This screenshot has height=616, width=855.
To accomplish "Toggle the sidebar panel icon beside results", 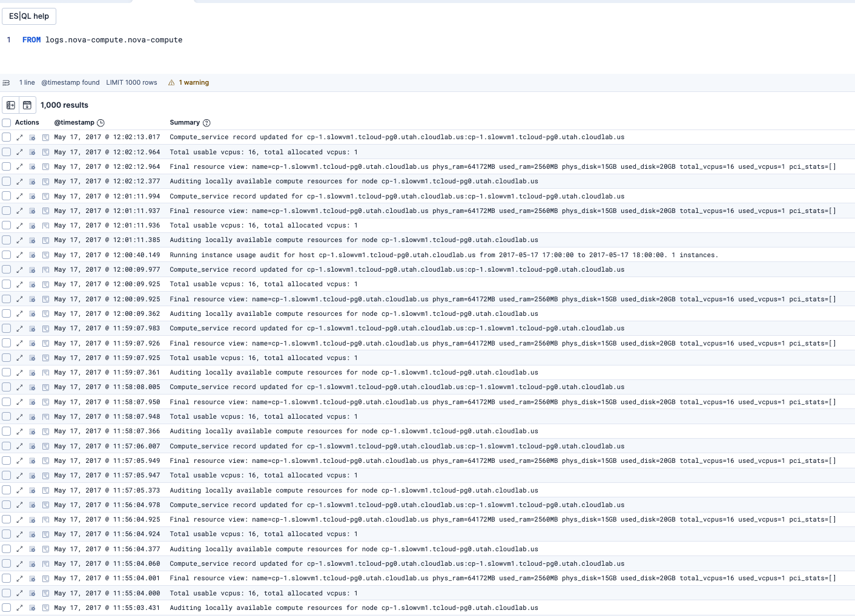I will point(11,105).
